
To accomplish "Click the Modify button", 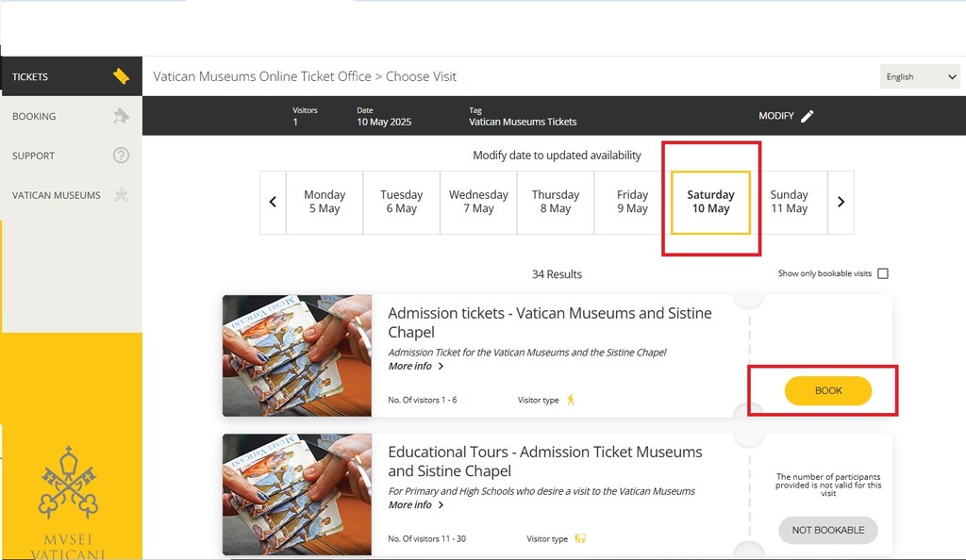I will pos(786,116).
